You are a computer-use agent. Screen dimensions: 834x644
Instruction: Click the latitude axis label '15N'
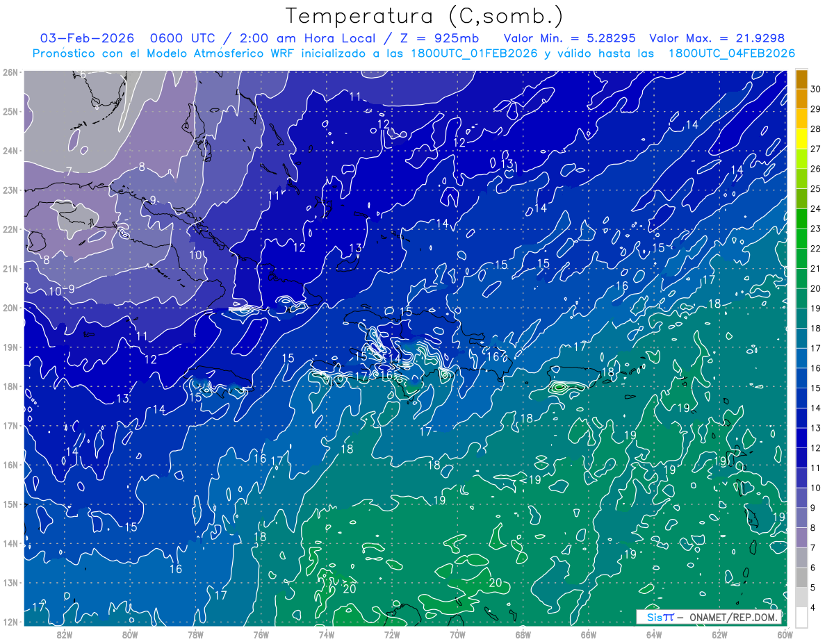10,504
